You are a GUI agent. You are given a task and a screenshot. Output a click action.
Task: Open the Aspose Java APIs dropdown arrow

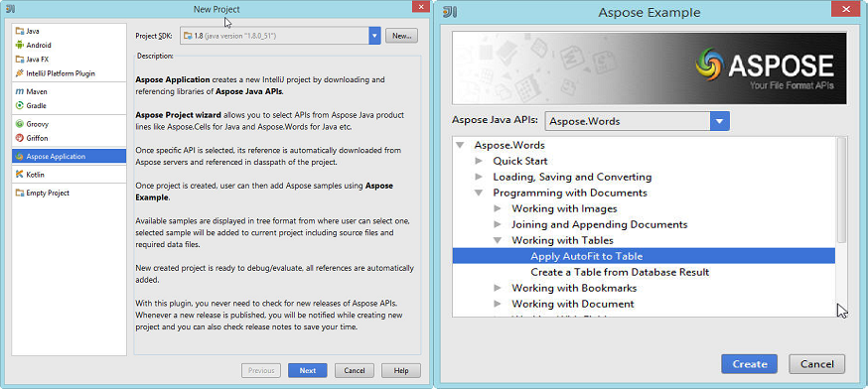(x=720, y=121)
